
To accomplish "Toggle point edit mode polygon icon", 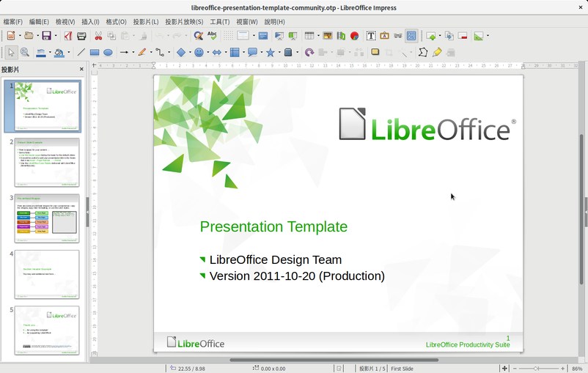I will pos(423,53).
